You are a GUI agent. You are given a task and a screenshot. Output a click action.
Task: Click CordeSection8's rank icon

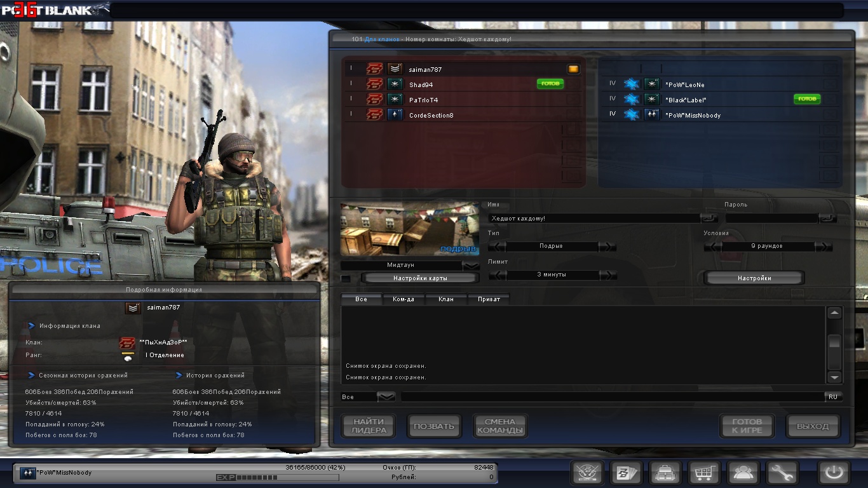tap(395, 115)
